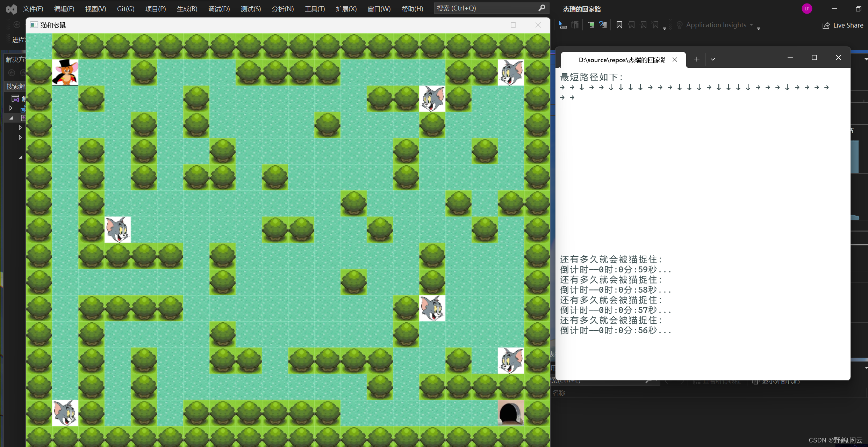The height and width of the screenshot is (447, 868).
Task: Clear all bookmarks icon
Action: (x=655, y=25)
